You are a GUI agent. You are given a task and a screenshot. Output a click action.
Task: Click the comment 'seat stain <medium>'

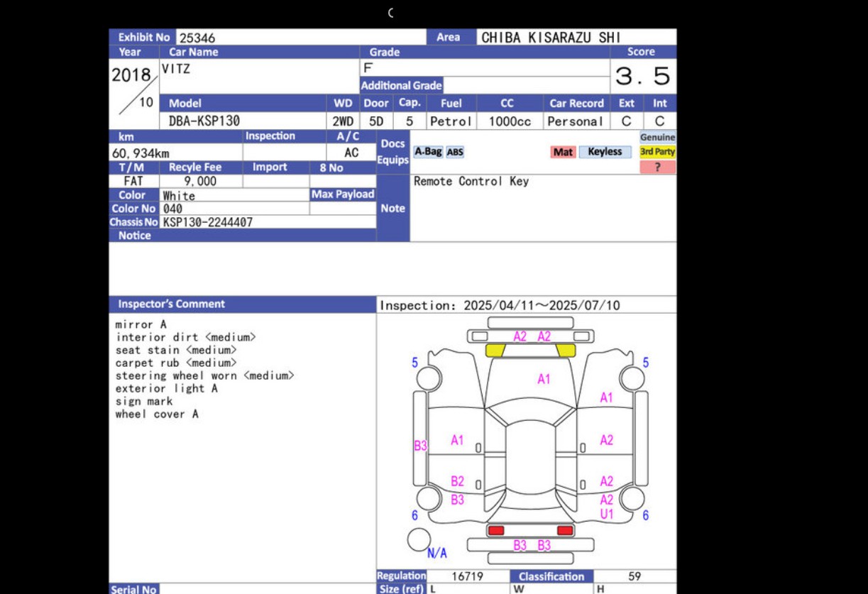(x=176, y=350)
